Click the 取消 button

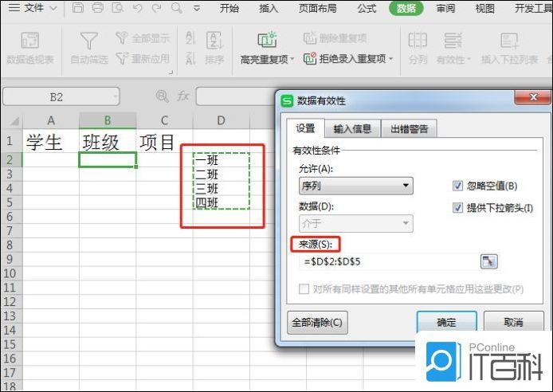(513, 322)
